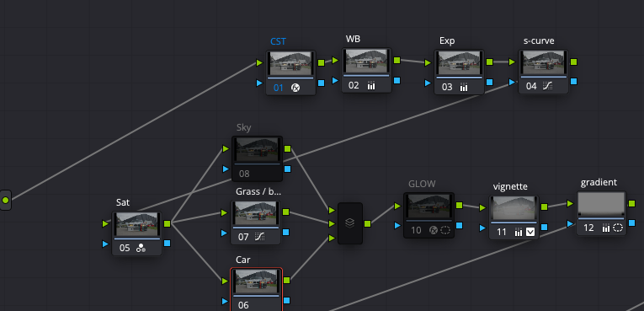Click the green RGB input of CST node
Image resolution: width=644 pixels, height=311 pixels.
[x=259, y=62]
